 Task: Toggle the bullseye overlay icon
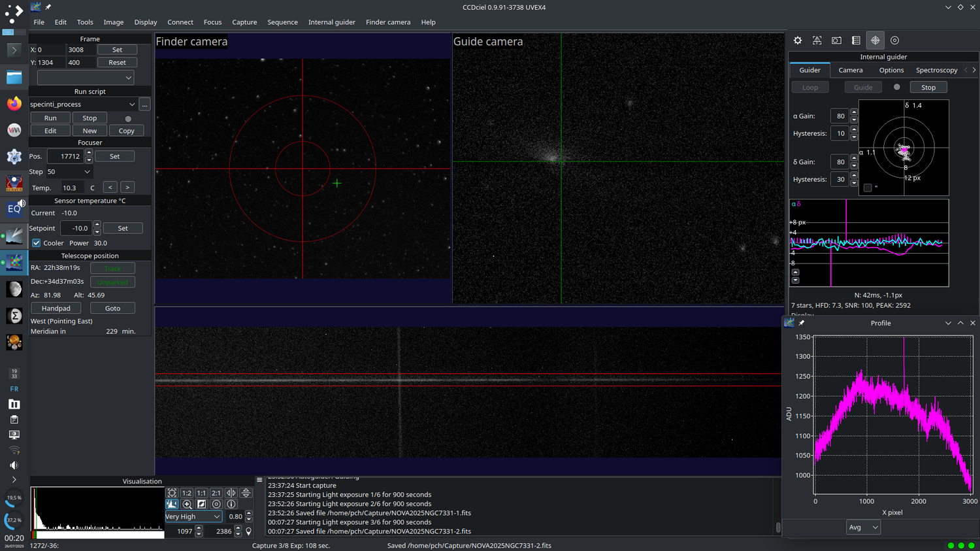216,504
